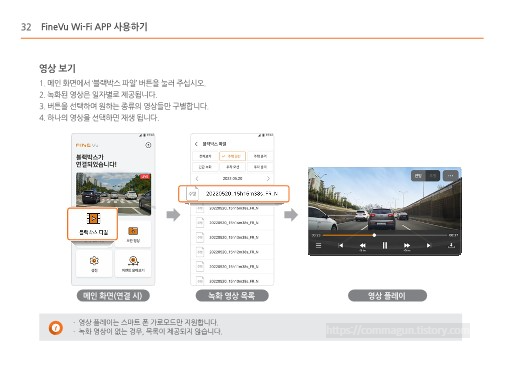
Task: Switch player to front camera (전방) view
Action: click(418, 175)
